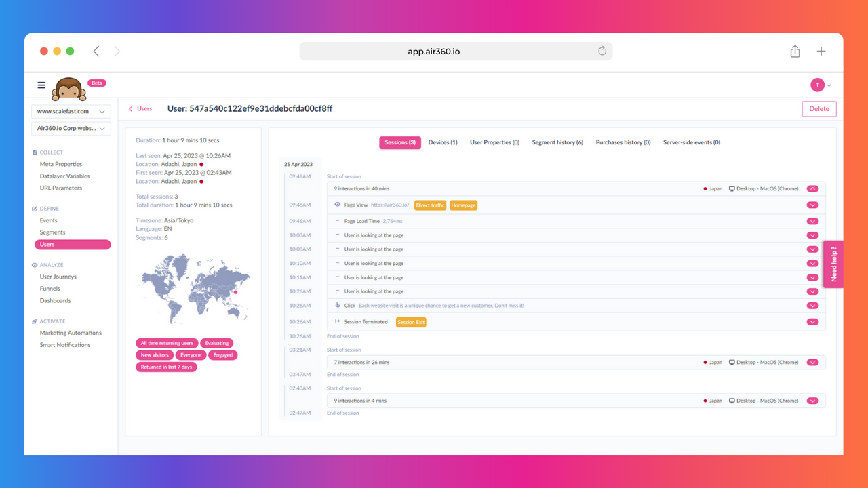Open User Journeys in sidebar

coord(58,277)
